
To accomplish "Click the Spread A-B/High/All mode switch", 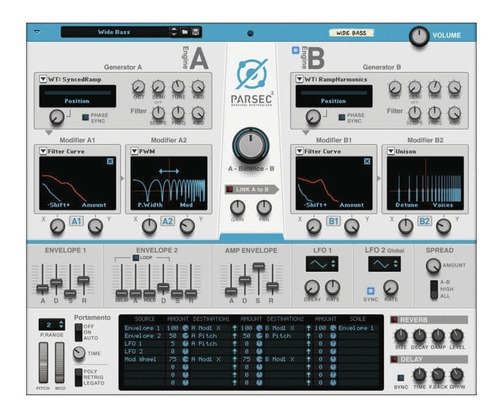I will point(434,290).
